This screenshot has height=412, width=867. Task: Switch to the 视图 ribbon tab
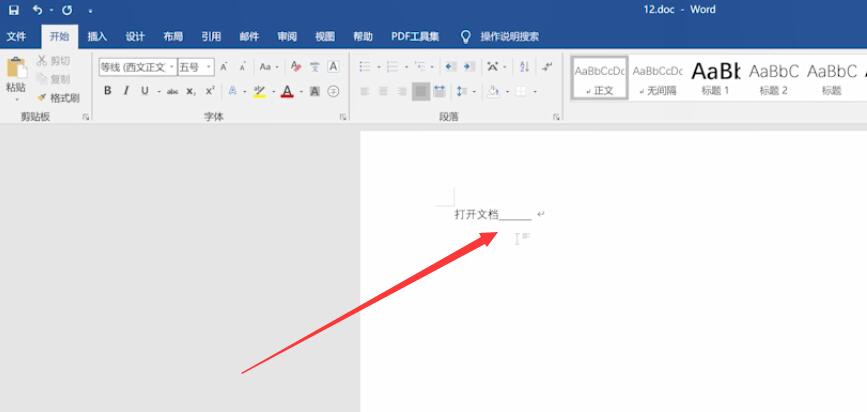(x=325, y=36)
